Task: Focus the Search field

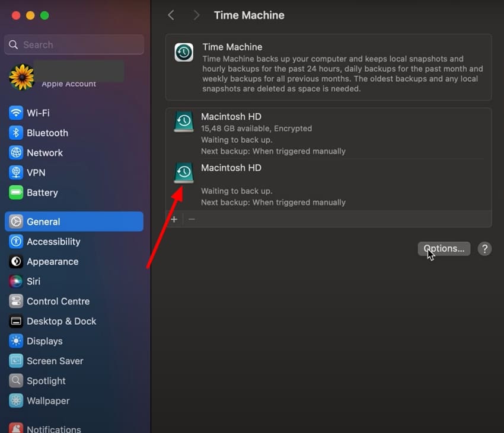Action: pyautogui.click(x=74, y=44)
